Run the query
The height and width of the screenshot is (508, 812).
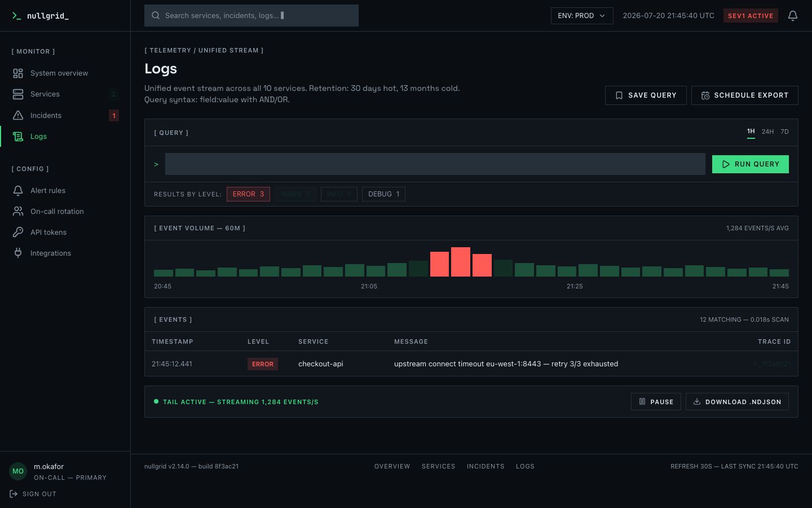(x=751, y=164)
